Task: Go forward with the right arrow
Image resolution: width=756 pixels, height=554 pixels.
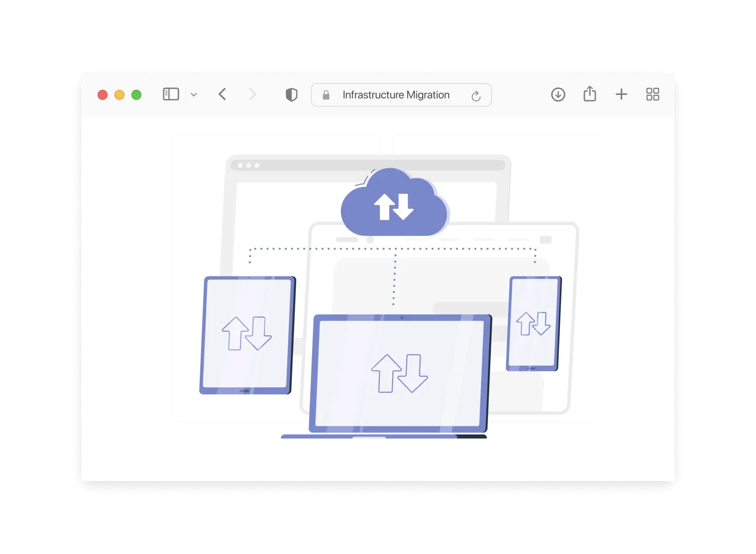Action: pos(252,94)
